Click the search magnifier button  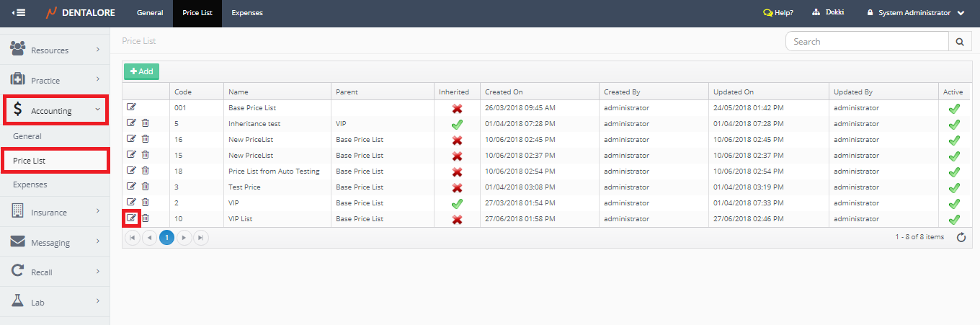[x=959, y=42]
